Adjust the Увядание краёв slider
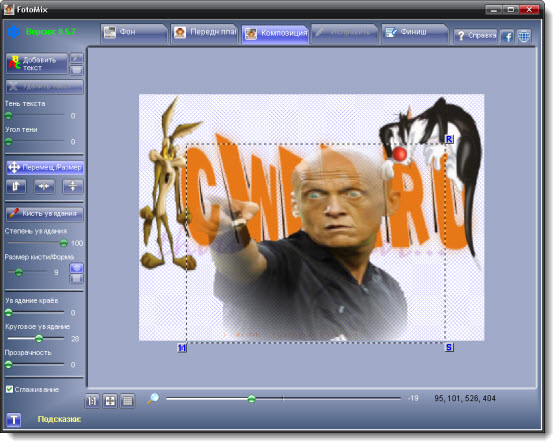Viewport: 560px width, 448px height. [x=9, y=313]
